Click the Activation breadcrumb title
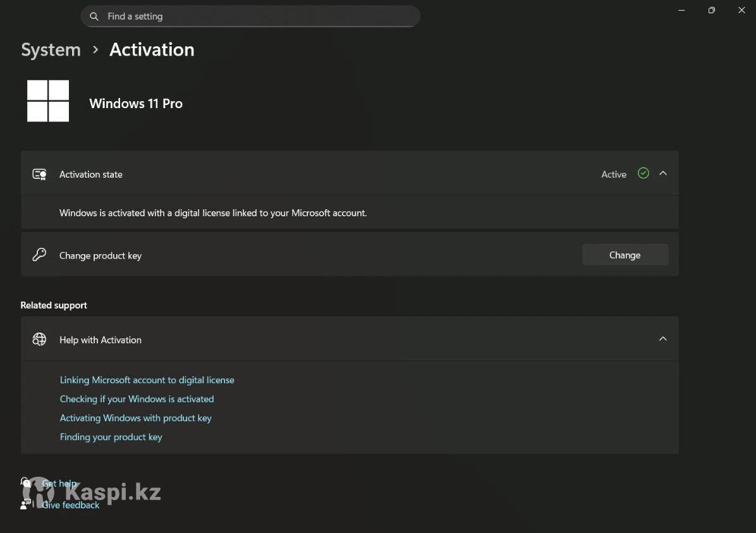The image size is (756, 533). 152,50
